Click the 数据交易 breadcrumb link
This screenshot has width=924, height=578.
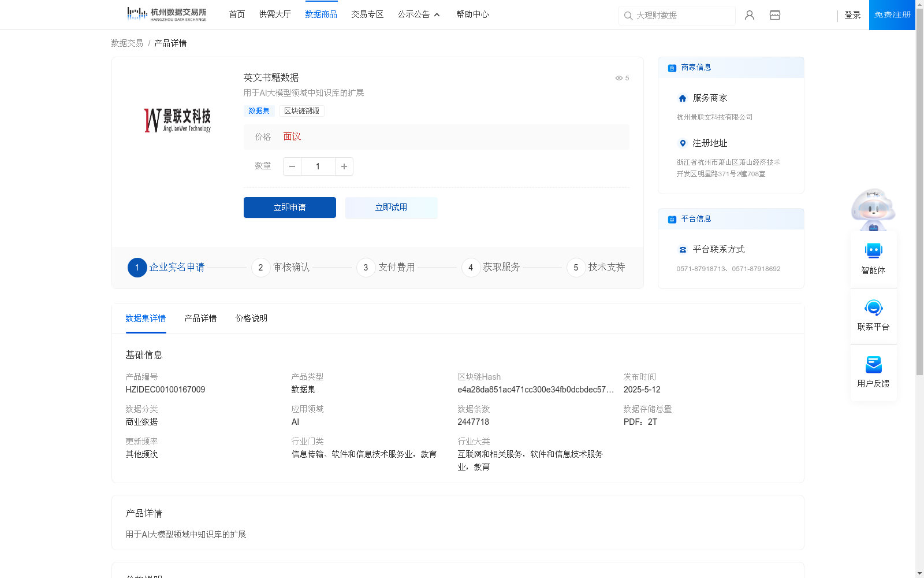(127, 43)
